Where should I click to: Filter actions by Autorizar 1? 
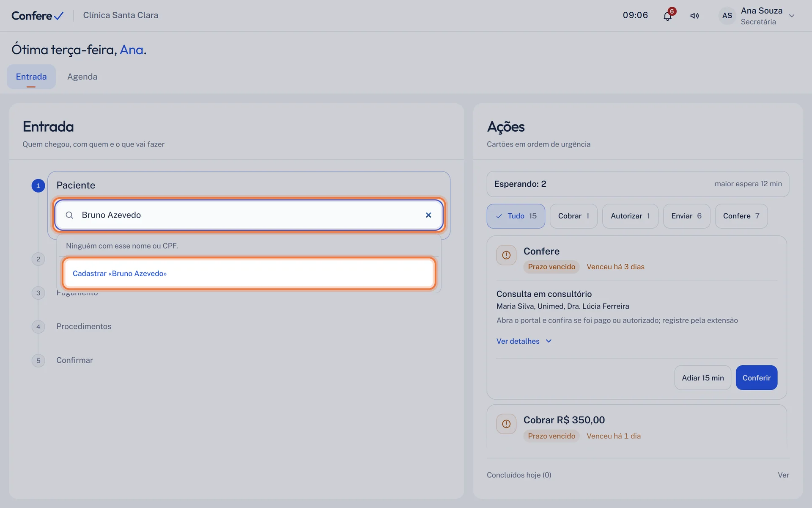tap(630, 216)
